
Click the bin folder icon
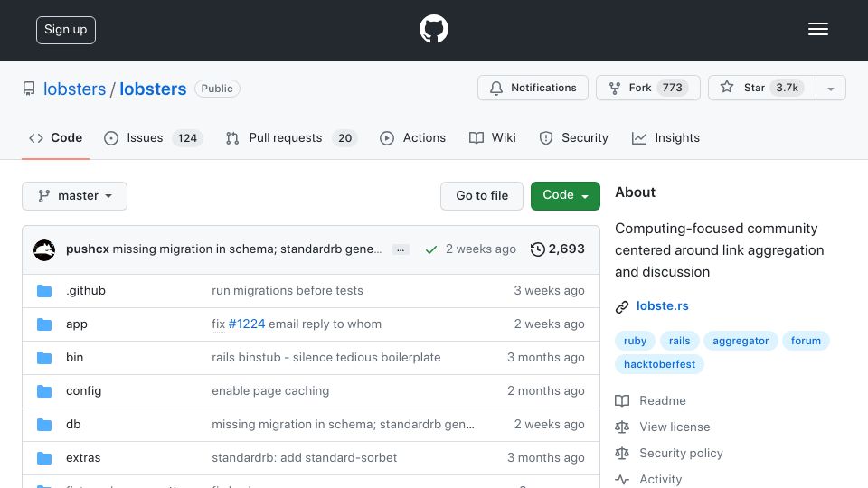44,358
